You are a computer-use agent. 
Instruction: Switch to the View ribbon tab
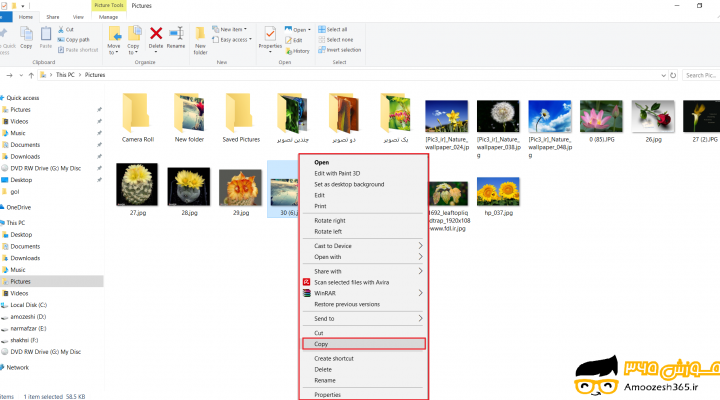tap(78, 17)
